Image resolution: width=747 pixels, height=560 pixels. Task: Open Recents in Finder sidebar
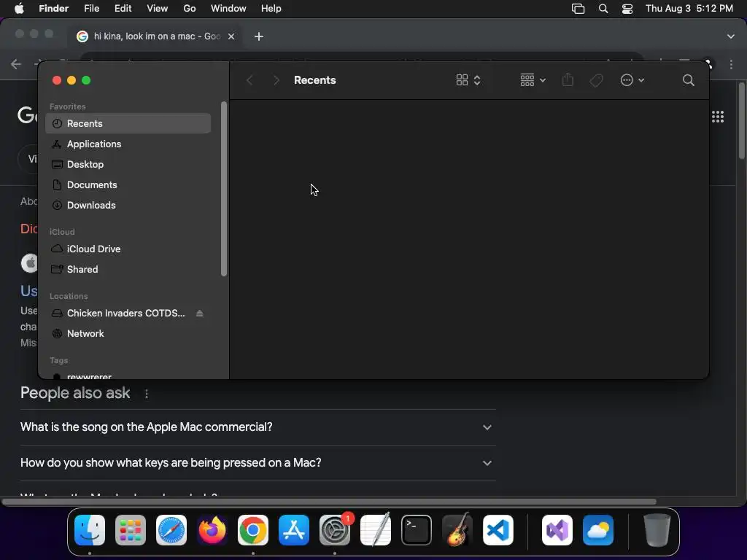coord(128,123)
